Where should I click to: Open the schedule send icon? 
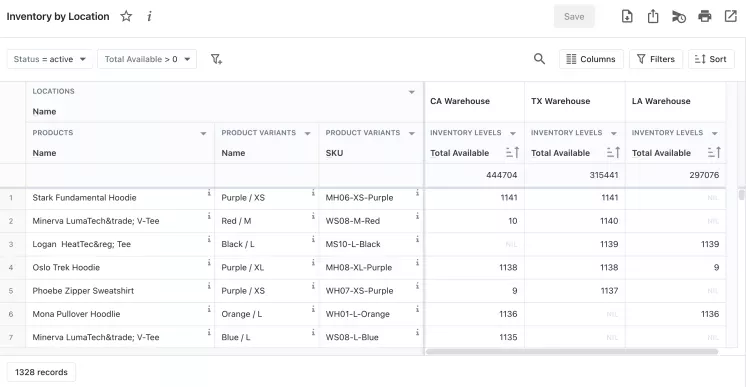click(678, 17)
